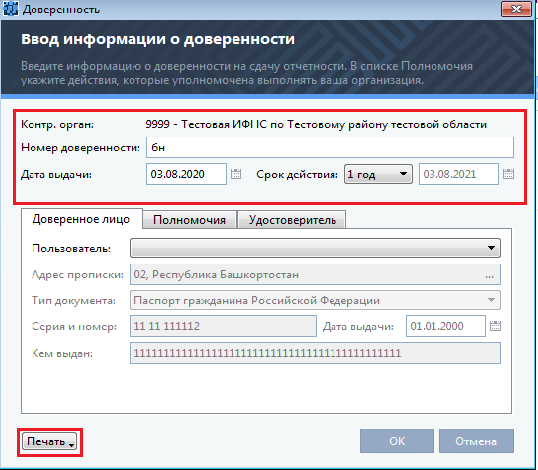Click into the Номер доверенности field

click(330, 147)
